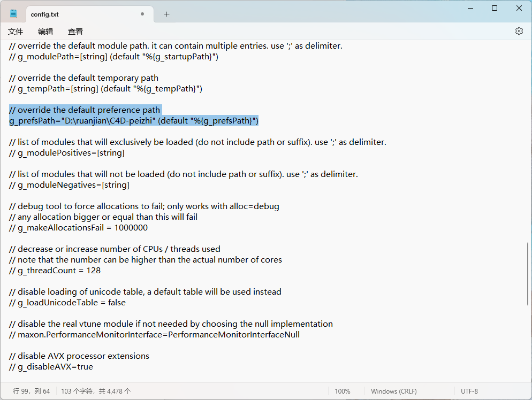Screen dimensions: 532x400
Task: Click the disable the real vtune module comment
Action: tap(171, 324)
